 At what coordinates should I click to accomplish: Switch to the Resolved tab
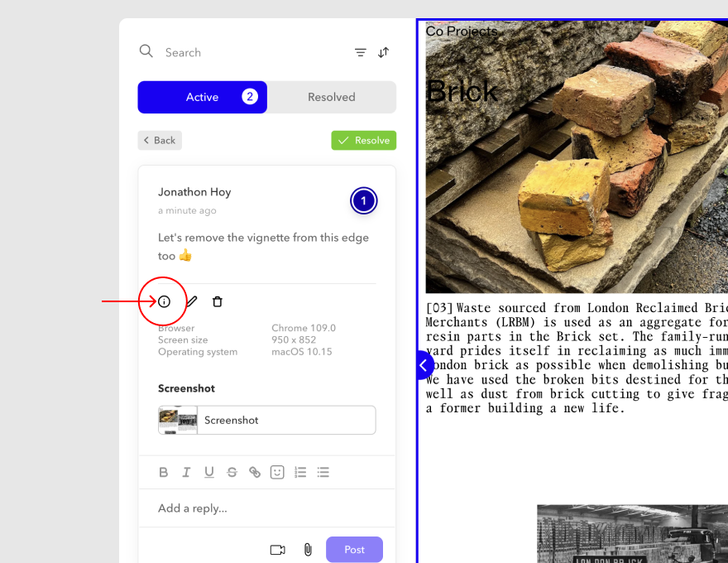tap(331, 97)
